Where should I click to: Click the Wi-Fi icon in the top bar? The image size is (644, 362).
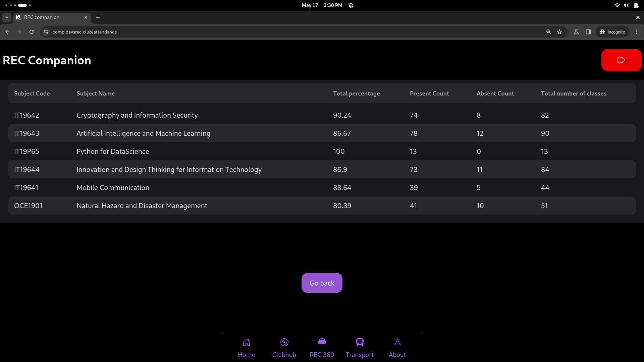[x=616, y=5]
